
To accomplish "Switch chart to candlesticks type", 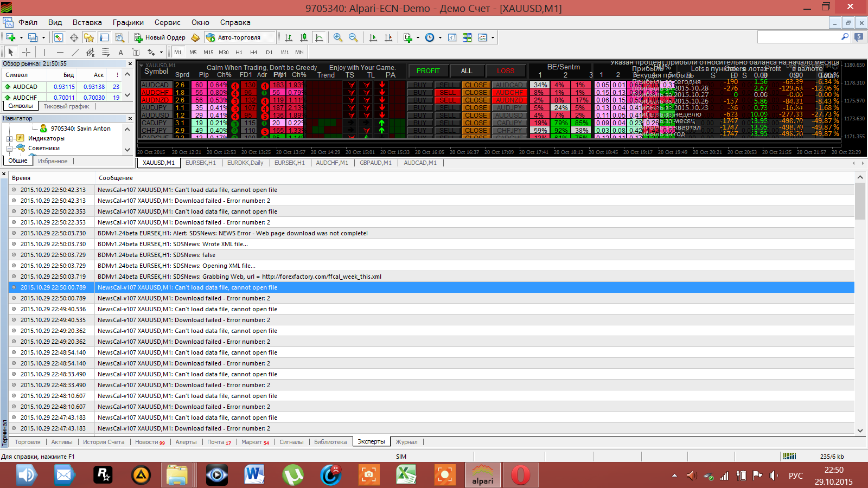I will (x=304, y=37).
